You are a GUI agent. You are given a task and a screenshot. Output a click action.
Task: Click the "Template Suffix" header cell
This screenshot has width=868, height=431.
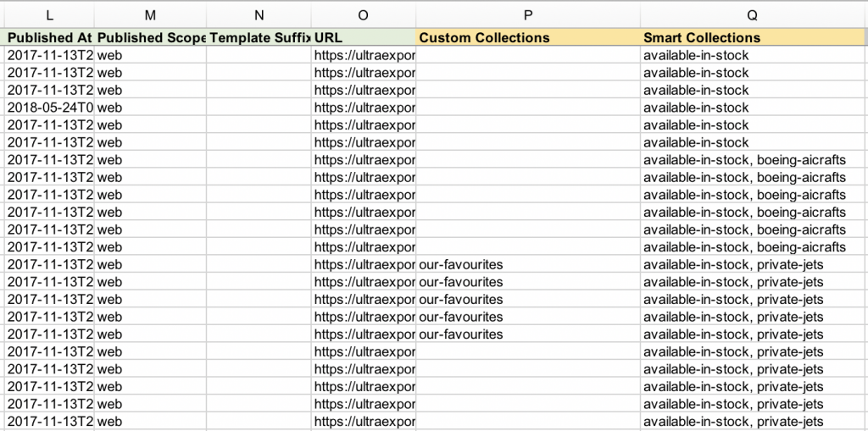tap(259, 37)
